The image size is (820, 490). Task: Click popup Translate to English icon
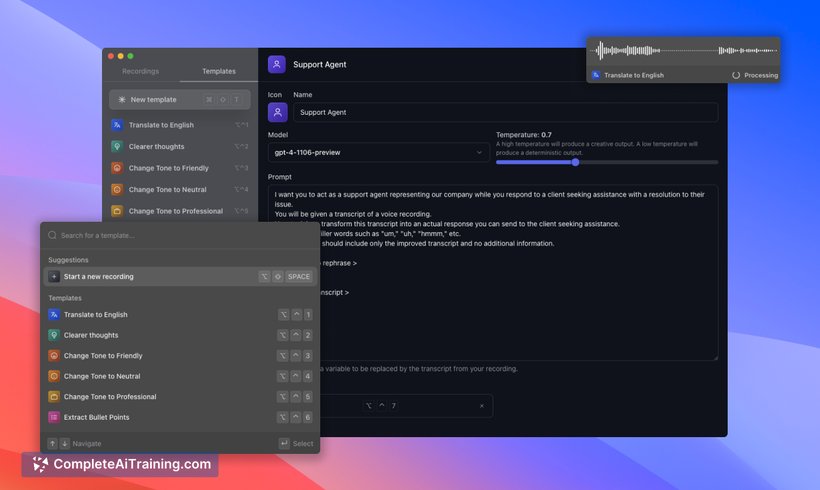(x=54, y=315)
